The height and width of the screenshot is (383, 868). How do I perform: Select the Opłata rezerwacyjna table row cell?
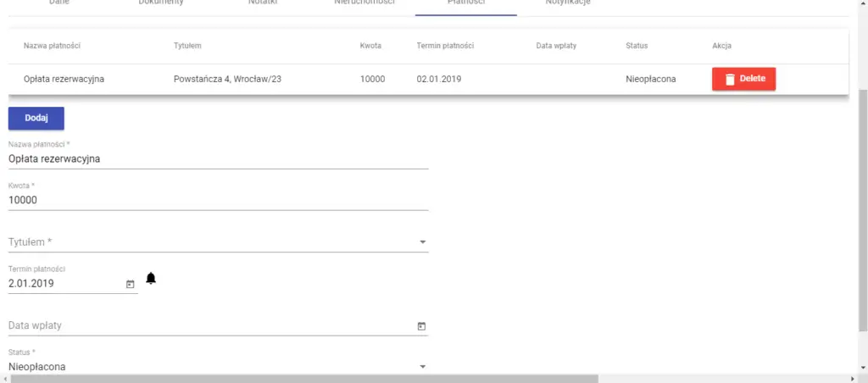(70, 79)
